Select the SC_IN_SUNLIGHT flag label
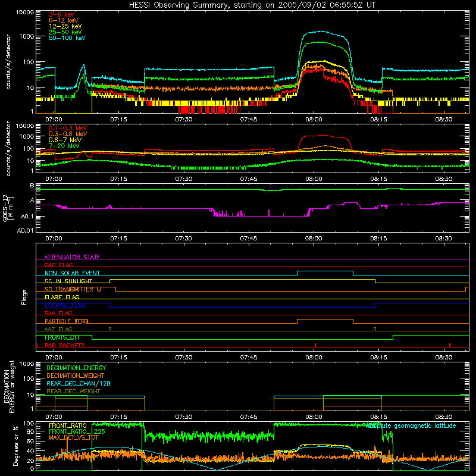 point(68,281)
